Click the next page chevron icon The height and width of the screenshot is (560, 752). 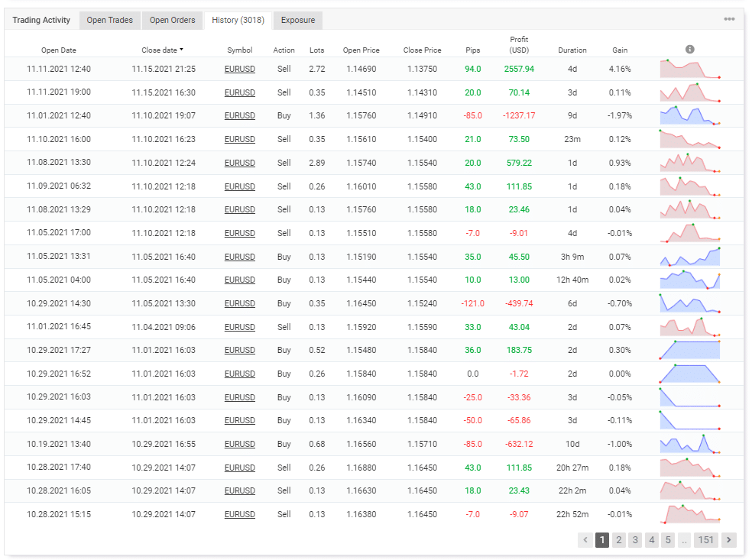[728, 539]
